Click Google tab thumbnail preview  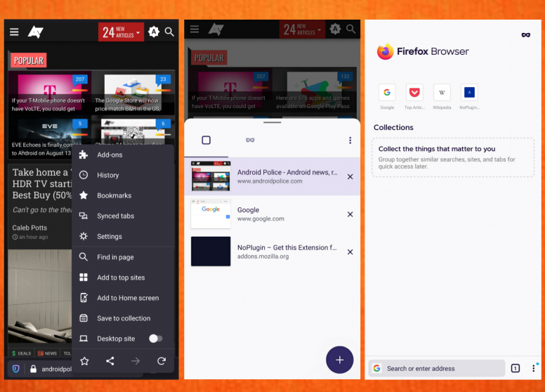pyautogui.click(x=211, y=214)
